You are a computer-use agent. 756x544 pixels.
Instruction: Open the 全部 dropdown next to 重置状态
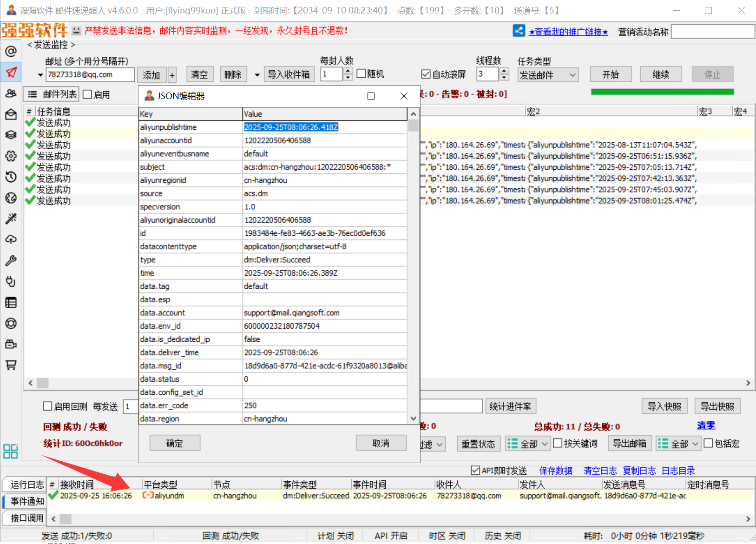528,444
